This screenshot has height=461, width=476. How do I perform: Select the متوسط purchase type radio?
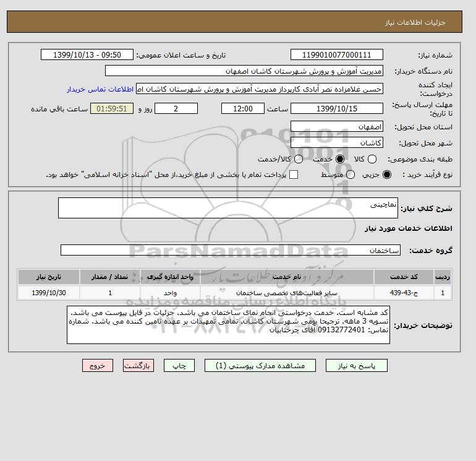click(x=351, y=174)
